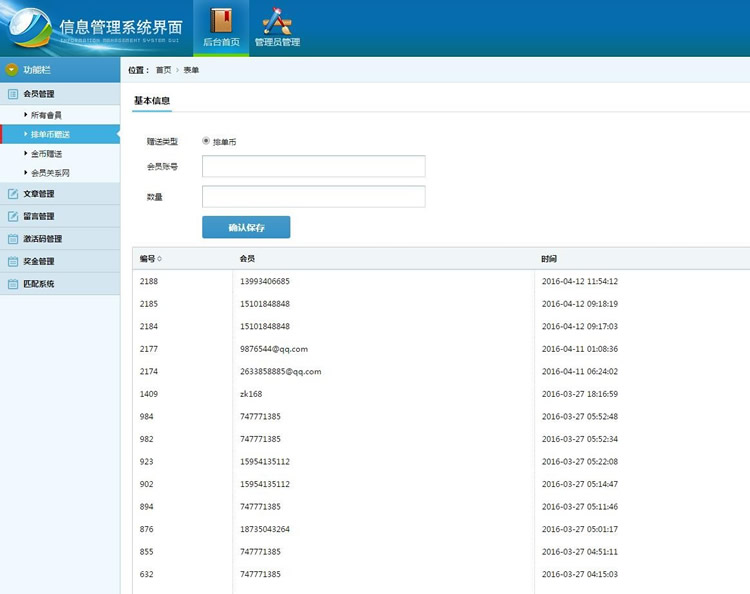Viewport: 750px width, 594px height.
Task: Click the 确认保存 button
Action: 246,227
